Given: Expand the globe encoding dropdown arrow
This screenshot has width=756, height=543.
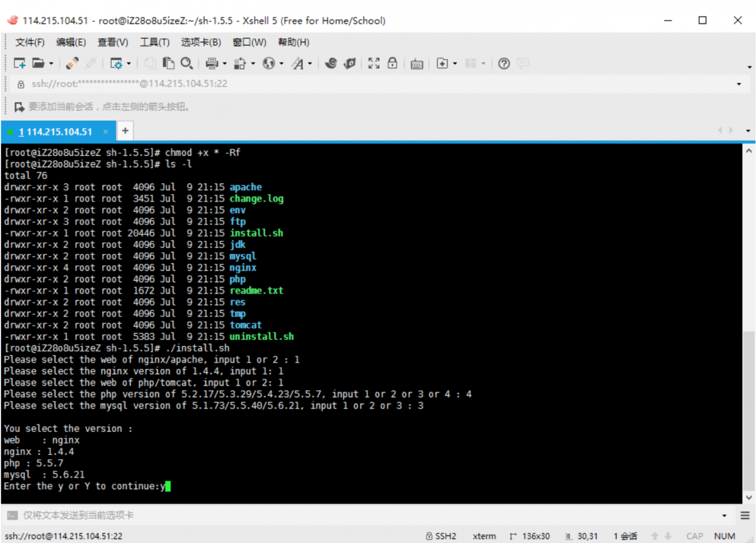Looking at the screenshot, I should (281, 64).
